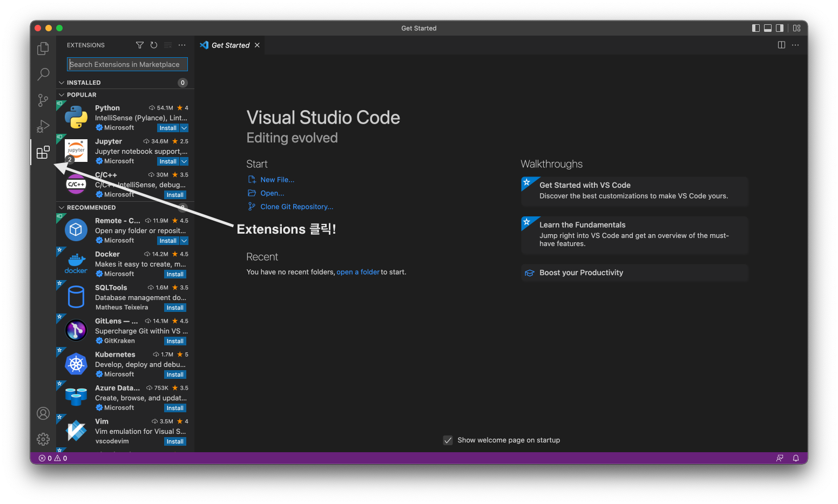Collapse the POPULAR section

pyautogui.click(x=62, y=94)
